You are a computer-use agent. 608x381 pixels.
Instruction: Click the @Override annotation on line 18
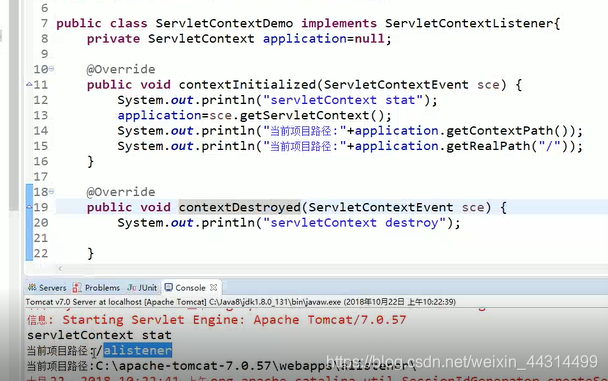click(x=121, y=192)
